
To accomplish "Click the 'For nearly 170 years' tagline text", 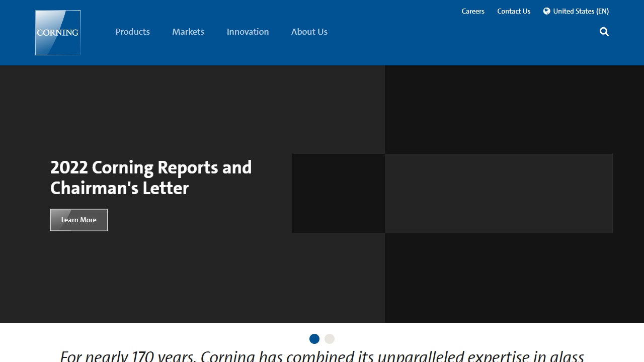I will [322, 356].
